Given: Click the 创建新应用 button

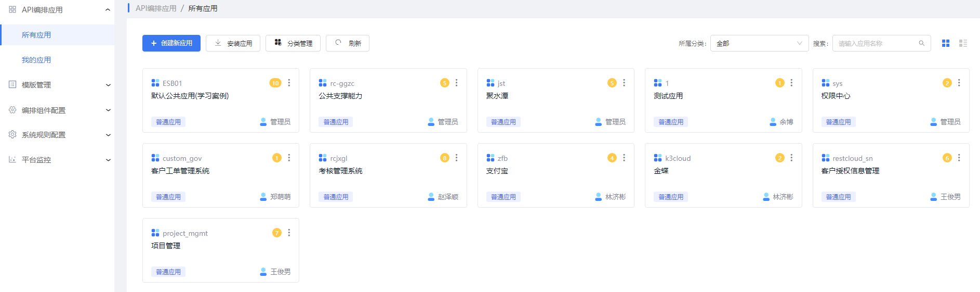Looking at the screenshot, I should point(171,43).
